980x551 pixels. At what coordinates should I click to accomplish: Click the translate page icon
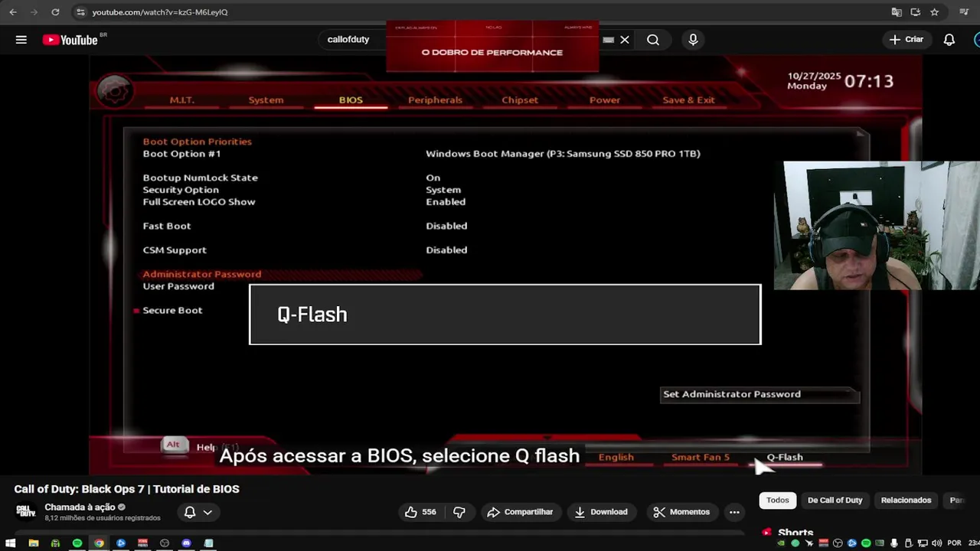(897, 12)
